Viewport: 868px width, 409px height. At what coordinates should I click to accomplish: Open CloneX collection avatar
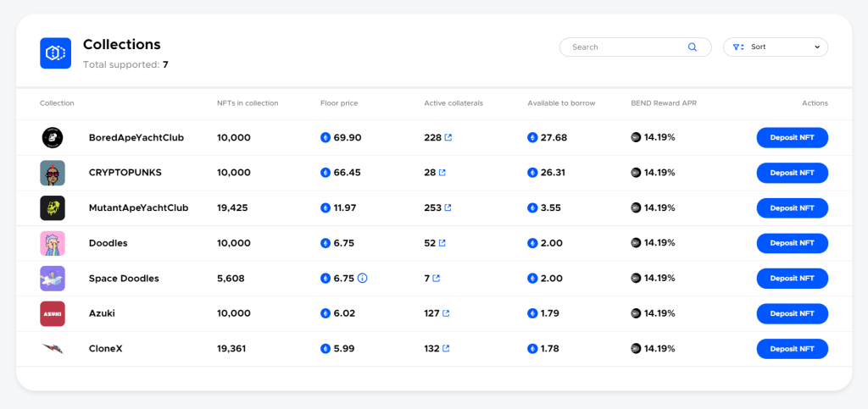(53, 349)
